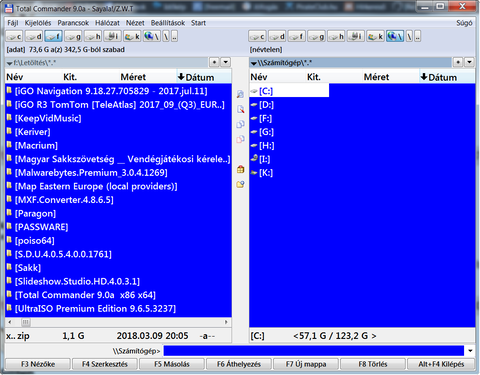Click left panel scrollbar right arrow

[226, 322]
